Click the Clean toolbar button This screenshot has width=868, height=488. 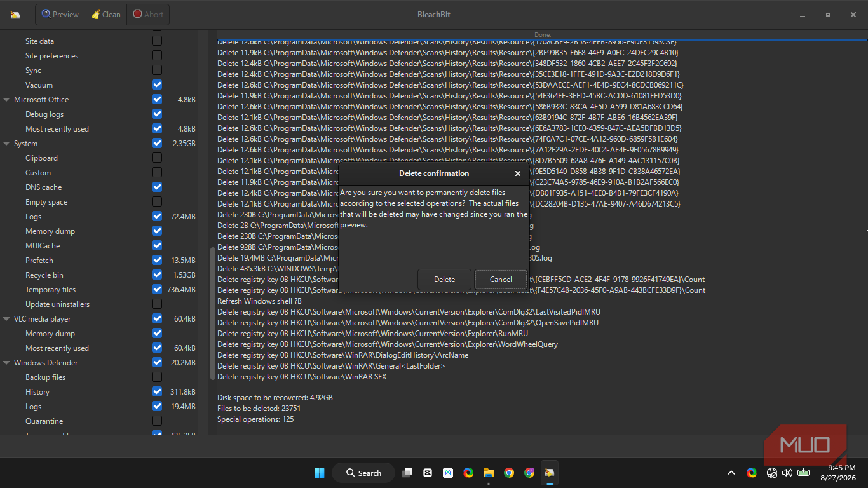point(105,15)
